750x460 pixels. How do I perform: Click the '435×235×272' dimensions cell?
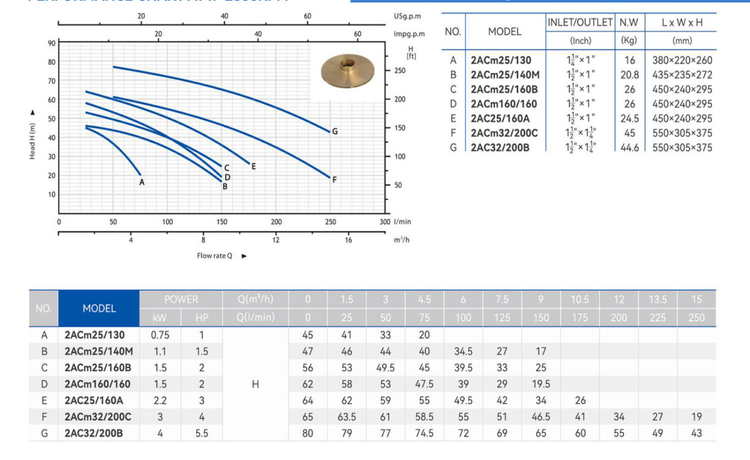682,75
